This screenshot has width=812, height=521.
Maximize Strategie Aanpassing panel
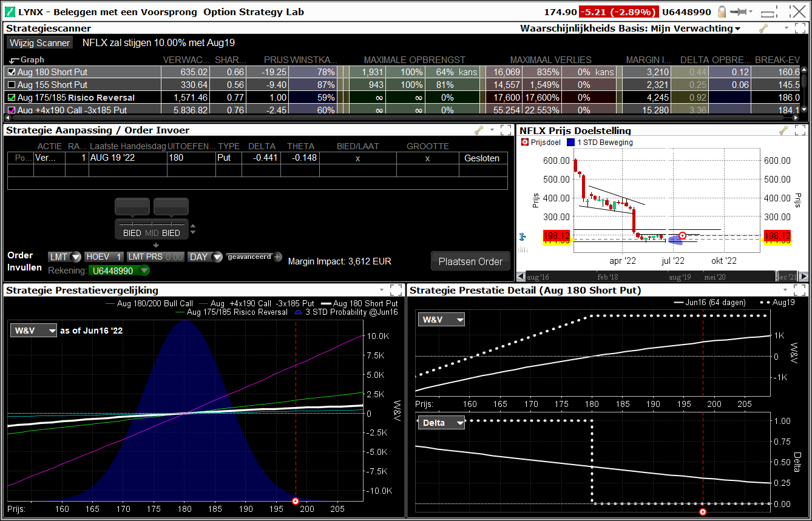[x=506, y=130]
